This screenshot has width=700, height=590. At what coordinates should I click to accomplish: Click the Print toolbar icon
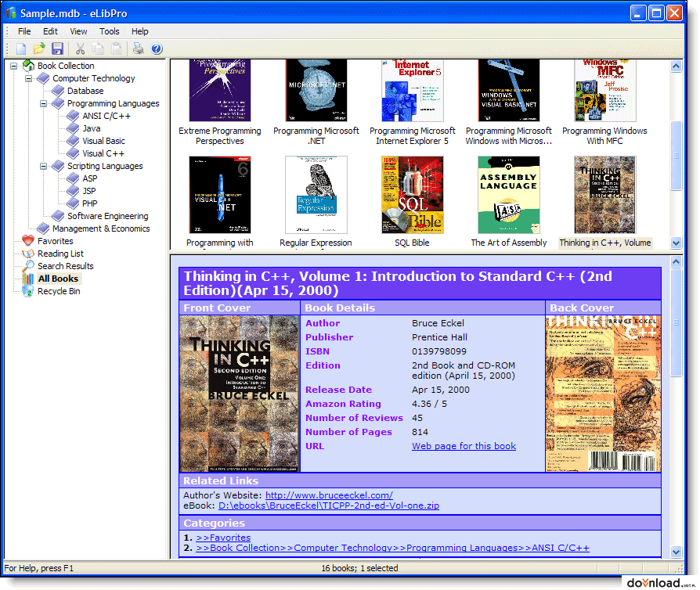point(139,49)
